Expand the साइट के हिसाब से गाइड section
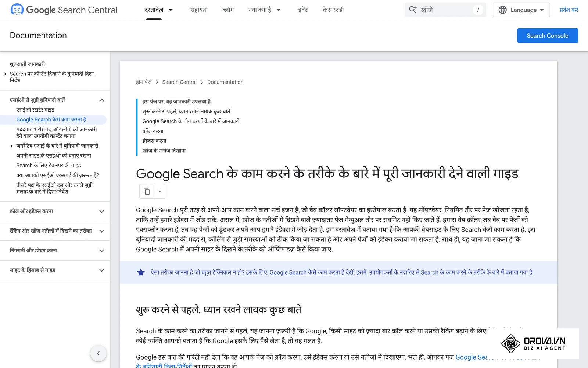 pos(102,270)
